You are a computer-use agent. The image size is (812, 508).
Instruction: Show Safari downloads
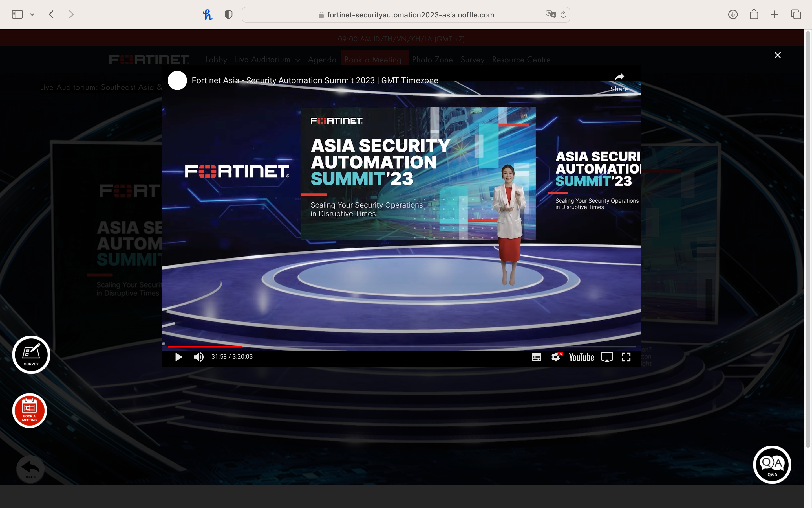[733, 14]
